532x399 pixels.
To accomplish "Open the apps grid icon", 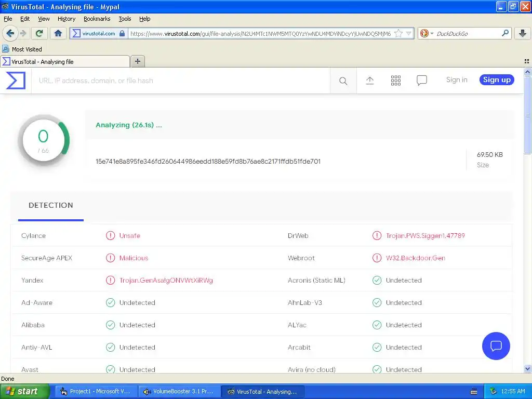I will (x=395, y=81).
